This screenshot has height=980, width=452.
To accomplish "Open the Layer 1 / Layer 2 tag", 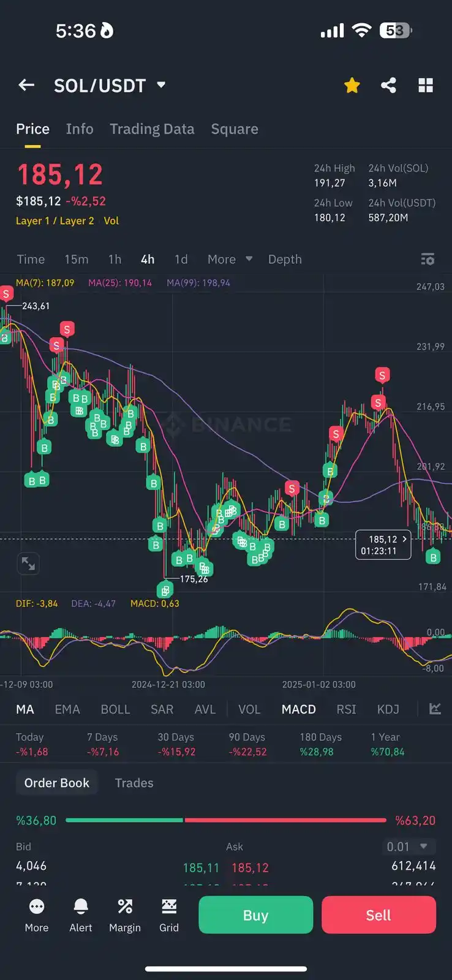I will (x=55, y=221).
